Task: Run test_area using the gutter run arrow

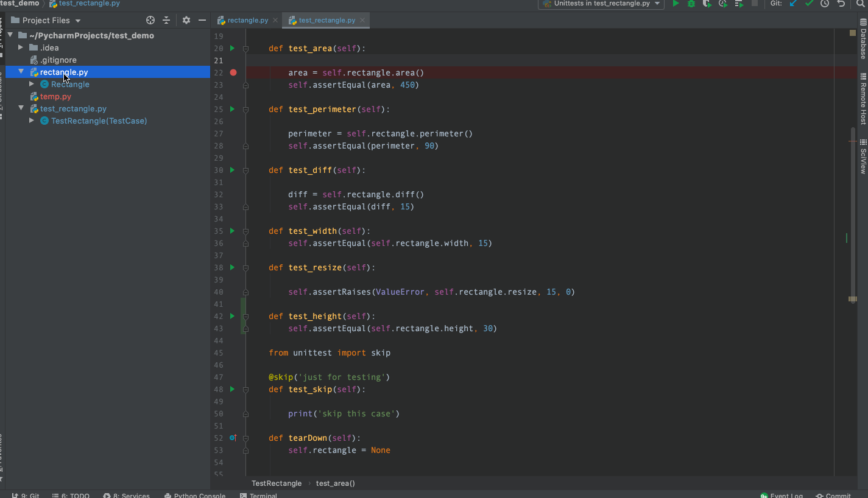Action: (232, 48)
